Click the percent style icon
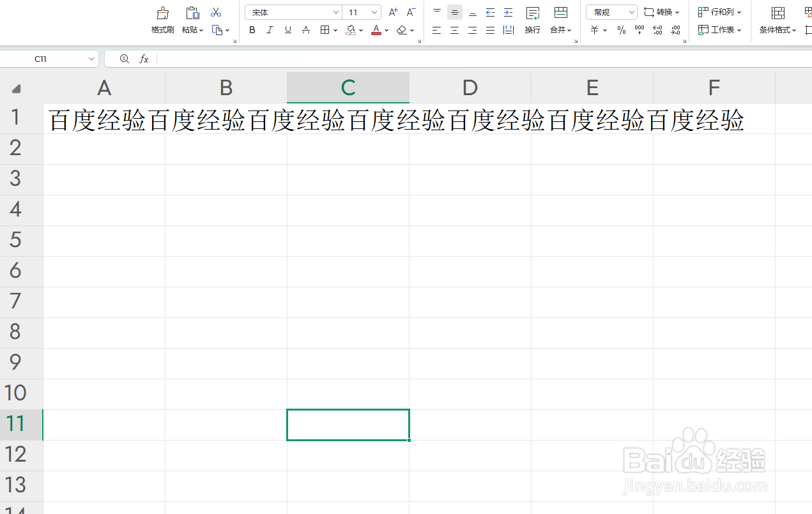Screen dimensions: 812x514 pyautogui.click(x=621, y=29)
